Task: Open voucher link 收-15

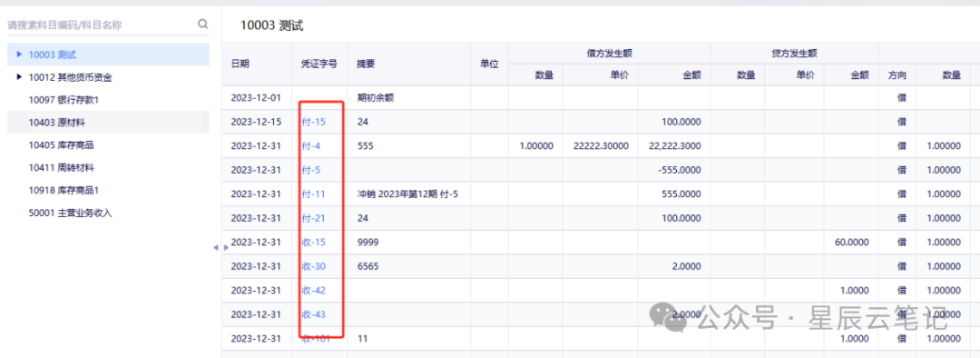Action: point(313,243)
